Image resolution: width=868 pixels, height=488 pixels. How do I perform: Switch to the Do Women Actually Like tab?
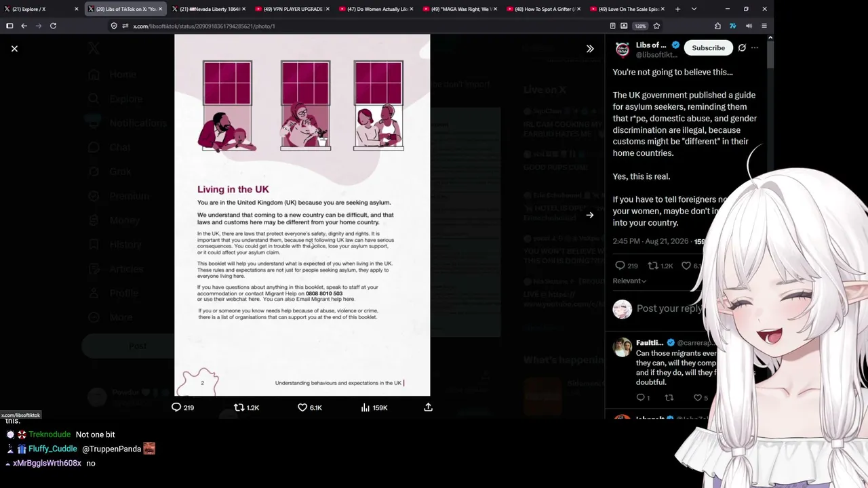(376, 9)
